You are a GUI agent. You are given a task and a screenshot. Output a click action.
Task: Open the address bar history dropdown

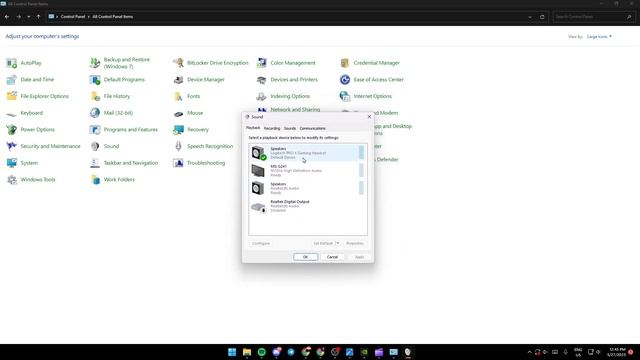coord(530,17)
